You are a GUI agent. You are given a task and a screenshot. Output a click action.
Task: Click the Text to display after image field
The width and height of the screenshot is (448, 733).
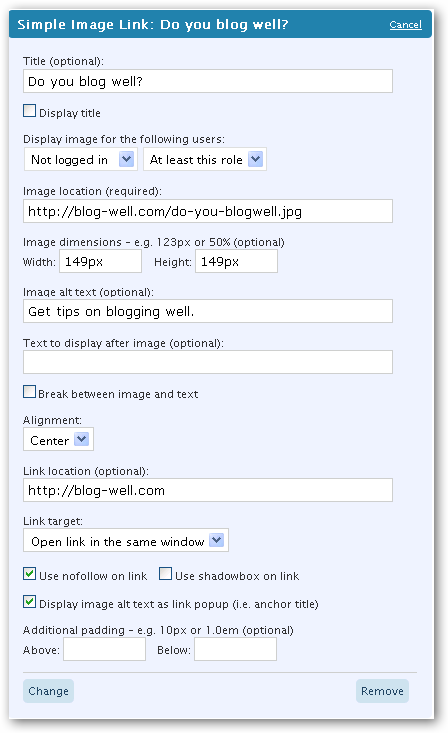pos(208,362)
